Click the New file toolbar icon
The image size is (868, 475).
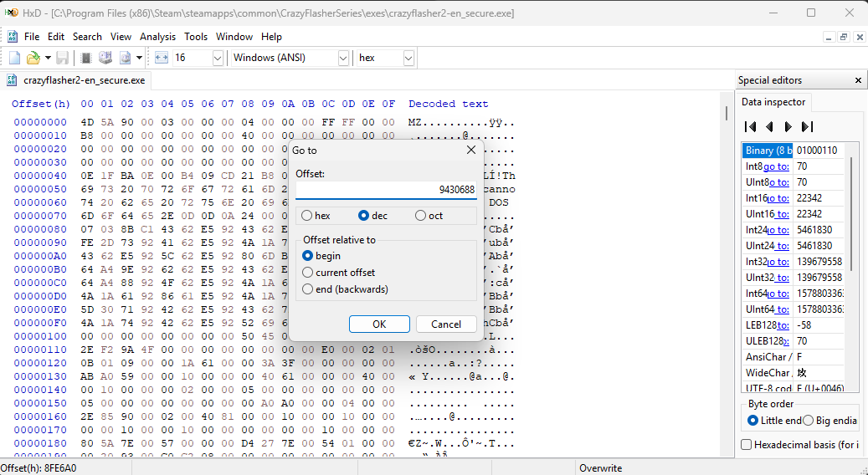click(x=14, y=58)
